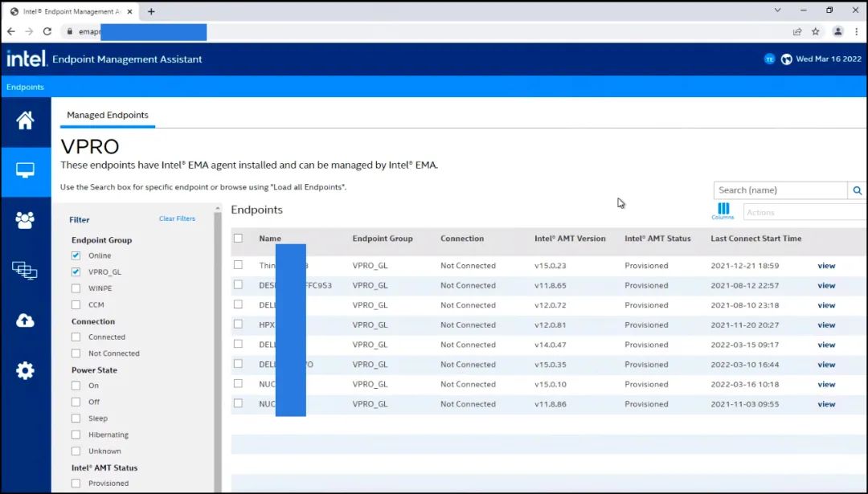Open the cloud upload sidebar icon

25,320
